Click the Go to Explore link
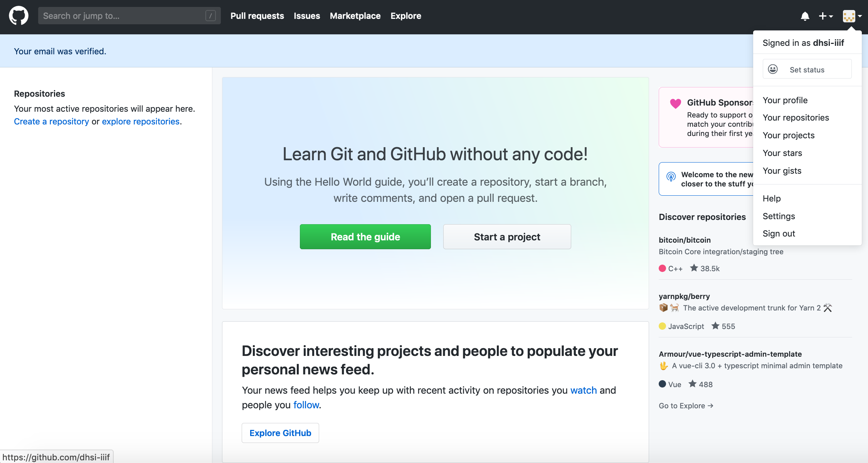The height and width of the screenshot is (463, 868). click(x=686, y=406)
